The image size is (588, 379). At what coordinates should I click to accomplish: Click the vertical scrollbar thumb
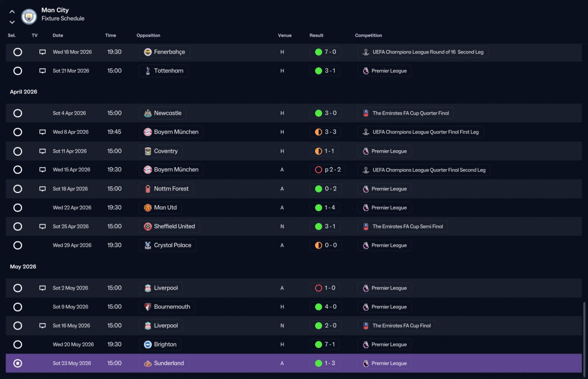click(584, 339)
